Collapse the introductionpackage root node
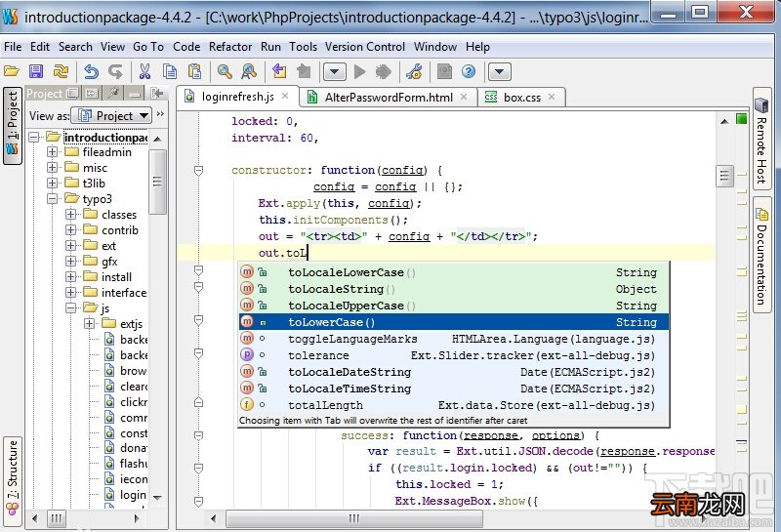Viewport: 781px width, 532px height. [33, 137]
